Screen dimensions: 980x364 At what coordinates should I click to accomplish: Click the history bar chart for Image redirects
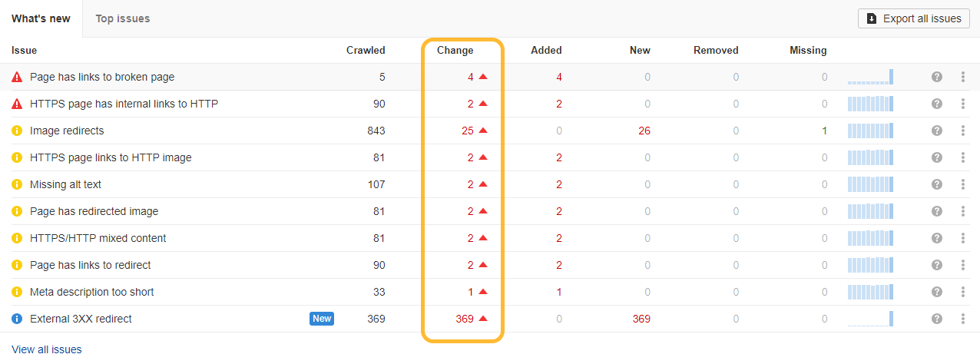pos(870,131)
